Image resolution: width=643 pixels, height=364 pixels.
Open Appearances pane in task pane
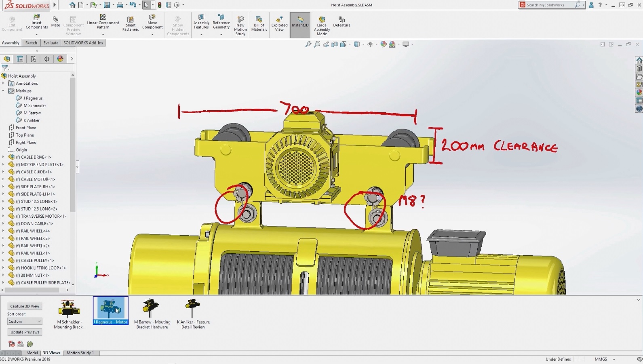pos(639,93)
